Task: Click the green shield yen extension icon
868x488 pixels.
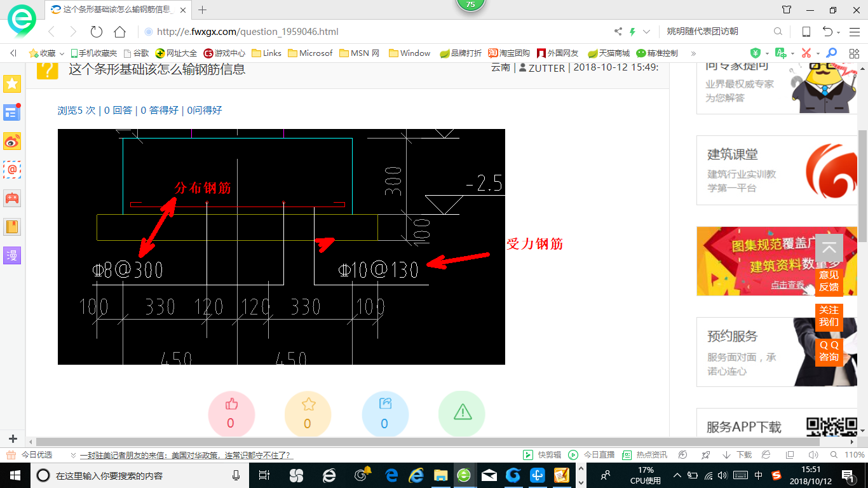Action: 756,53
